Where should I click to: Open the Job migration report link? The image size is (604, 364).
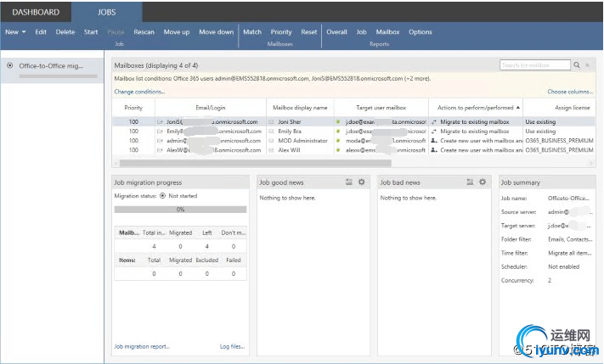click(142, 347)
